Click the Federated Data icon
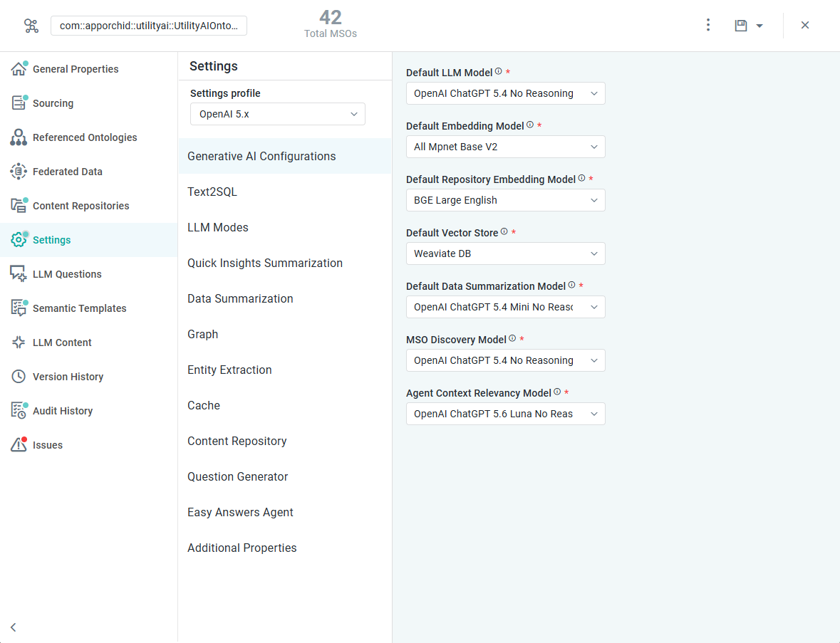Screen dimensions: 840x643 (19, 172)
